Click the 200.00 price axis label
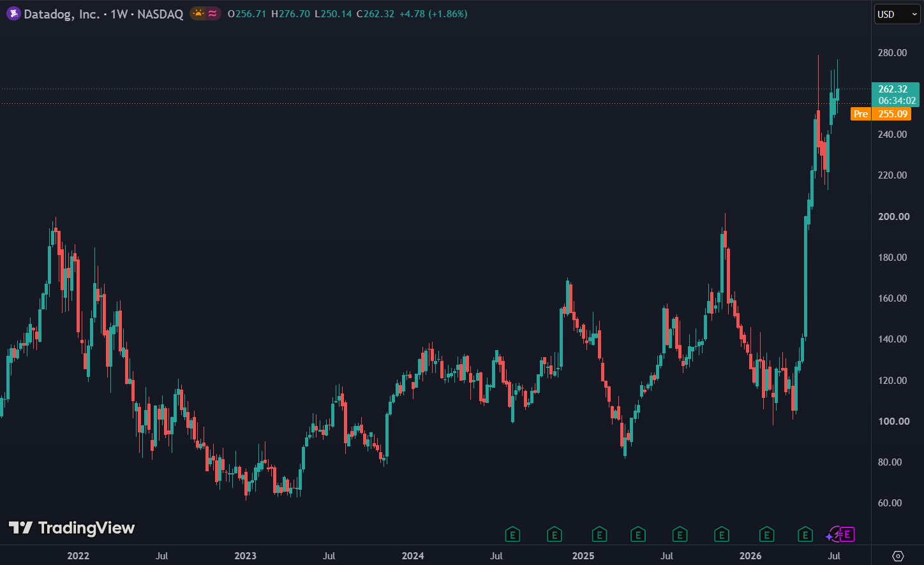 [x=893, y=216]
